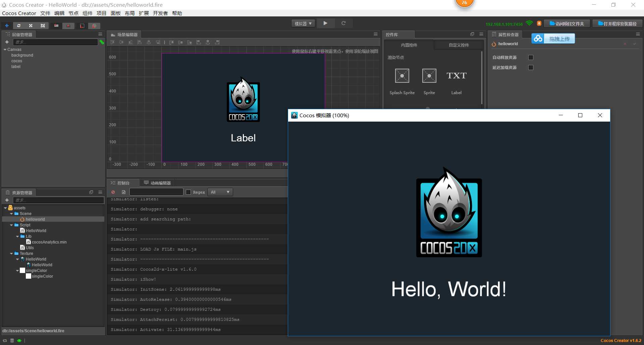This screenshot has width=644, height=345.
Task: Click the align vertical center icon in scene editor
Action: click(121, 42)
